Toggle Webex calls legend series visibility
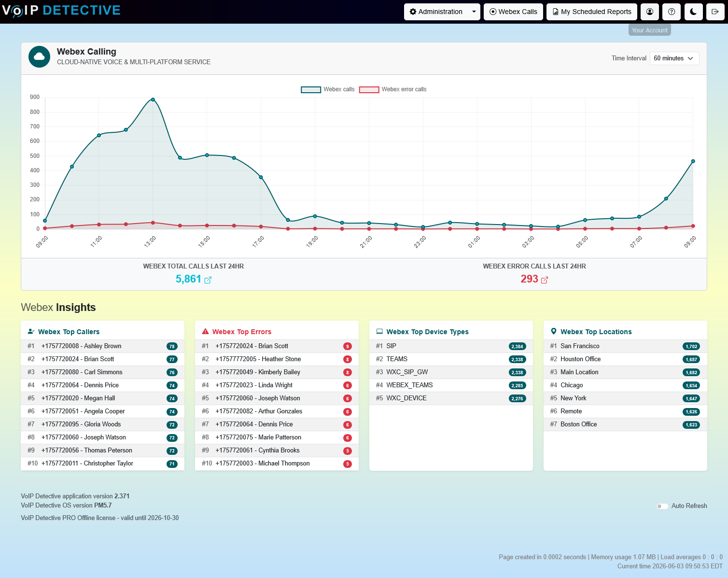This screenshot has width=728, height=578. pos(328,89)
